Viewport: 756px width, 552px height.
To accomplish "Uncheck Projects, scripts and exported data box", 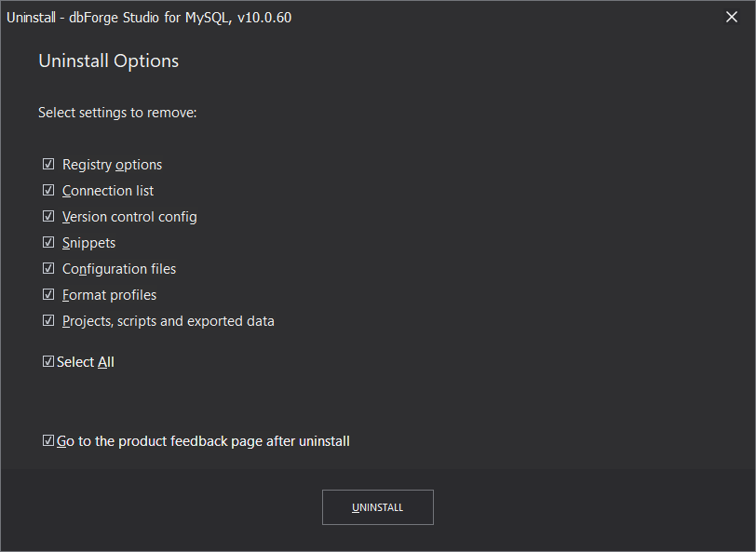I will pos(48,320).
